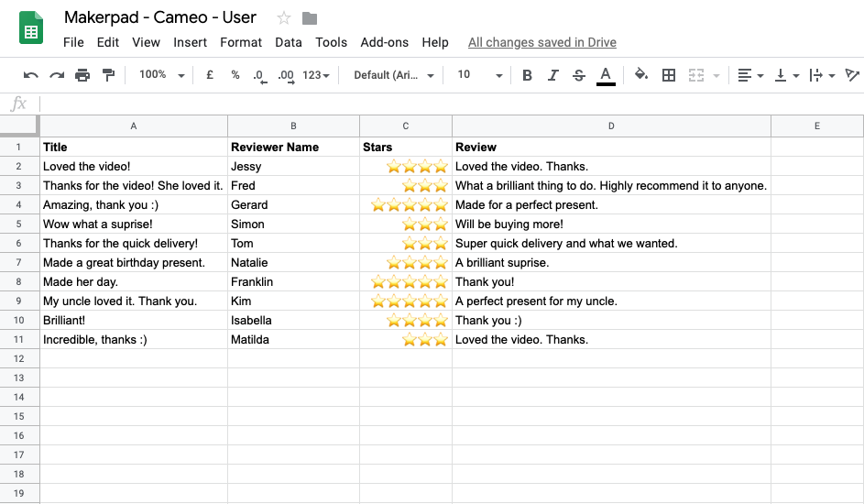864x504 pixels.
Task: Select the Paint format roller icon
Action: [x=108, y=75]
